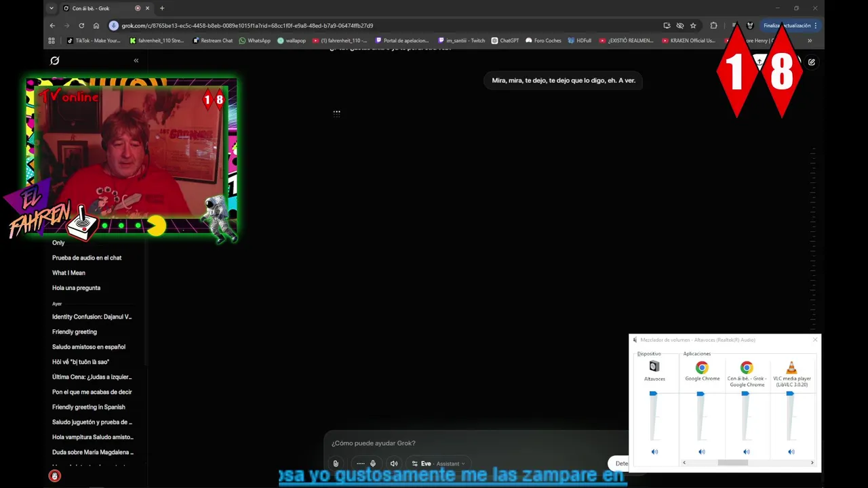Adjust the VLC media player volume slider
The image size is (868, 488).
(790, 394)
